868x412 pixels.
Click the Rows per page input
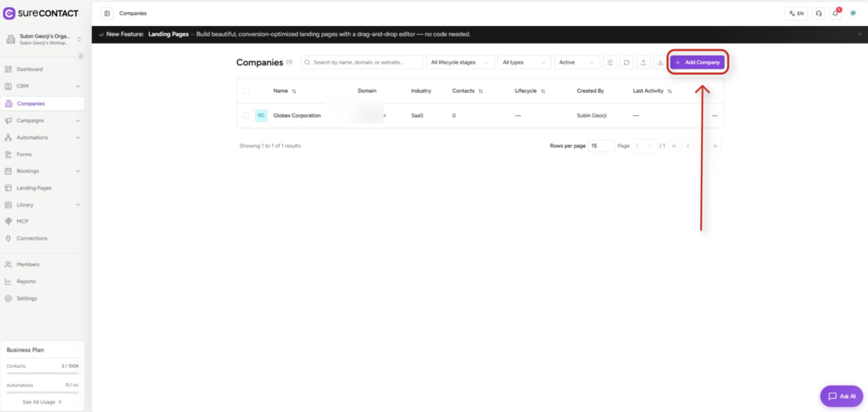point(601,146)
